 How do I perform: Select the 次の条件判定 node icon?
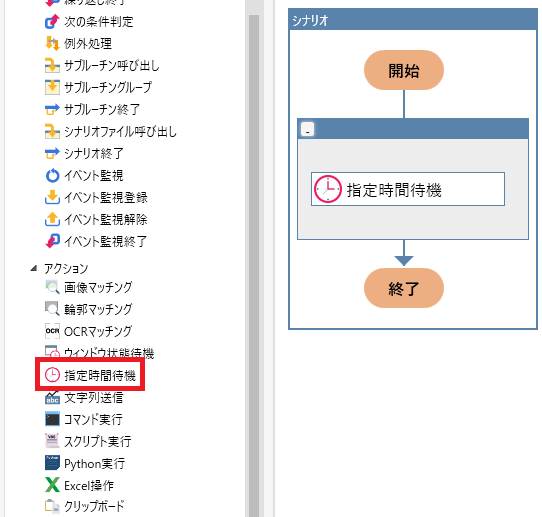pyautogui.click(x=52, y=22)
